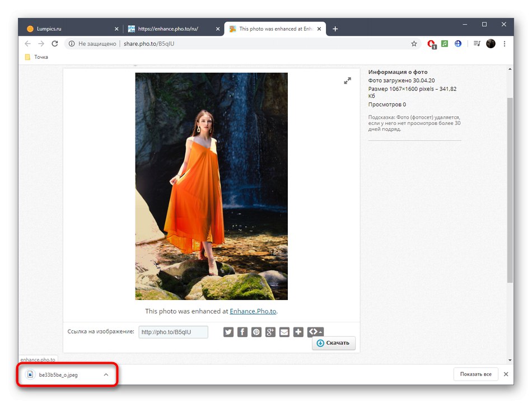Select the 'This photo was enhanced' tab
Screen dimensions: 532x403
276,29
